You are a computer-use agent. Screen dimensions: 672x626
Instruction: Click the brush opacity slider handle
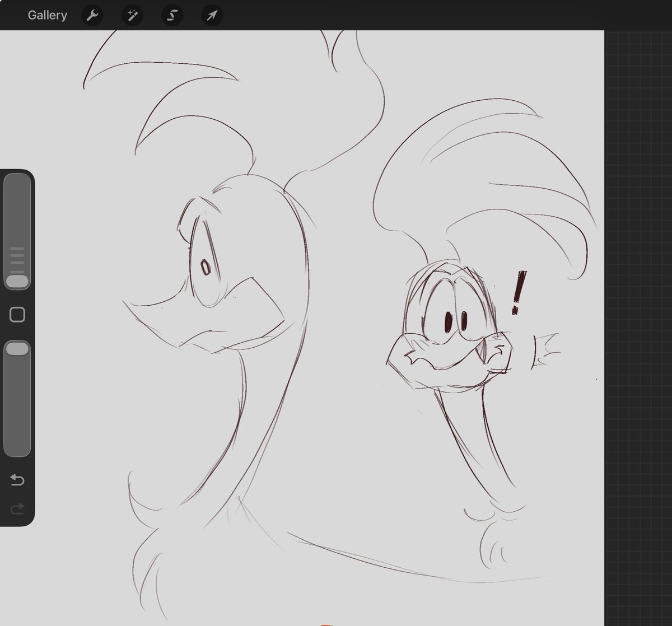click(17, 349)
